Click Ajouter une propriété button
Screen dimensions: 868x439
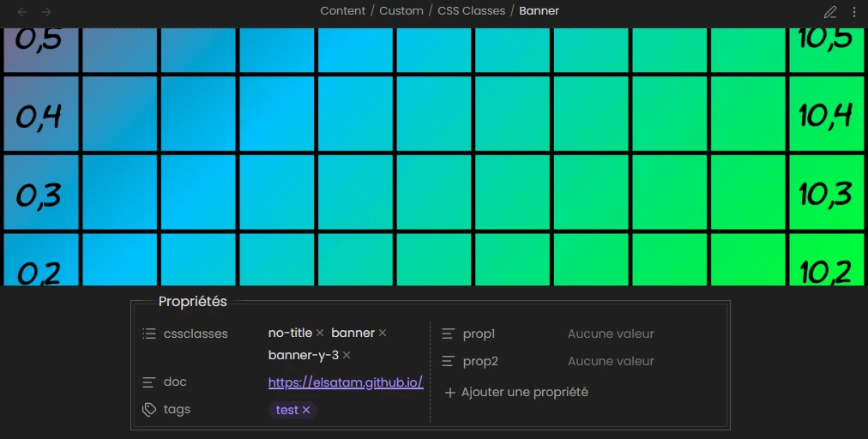tap(516, 392)
